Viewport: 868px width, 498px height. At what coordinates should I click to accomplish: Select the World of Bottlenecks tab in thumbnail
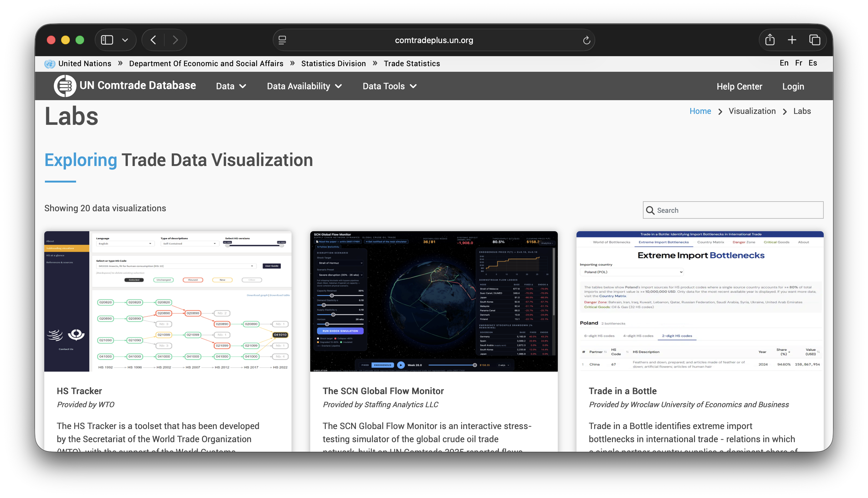click(x=611, y=242)
